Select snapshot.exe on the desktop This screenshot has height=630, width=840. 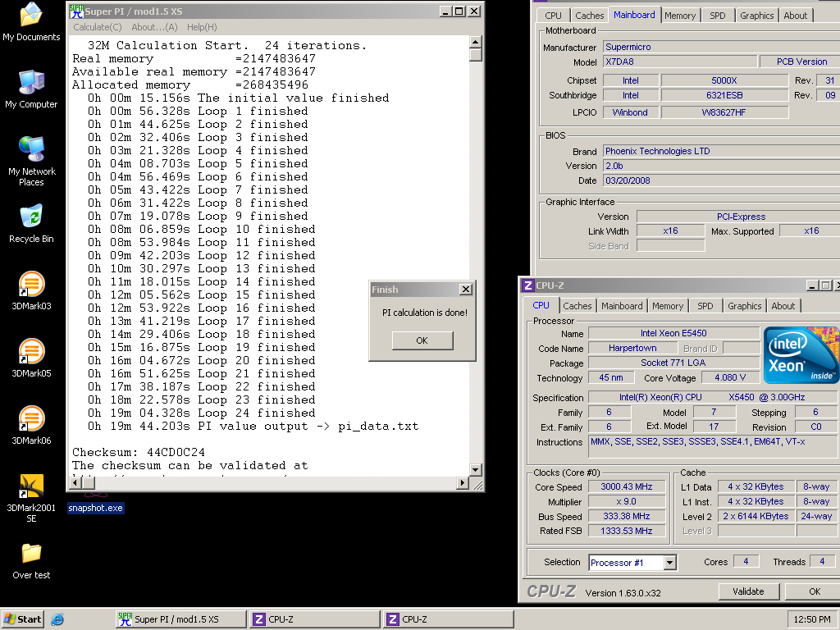coord(96,508)
